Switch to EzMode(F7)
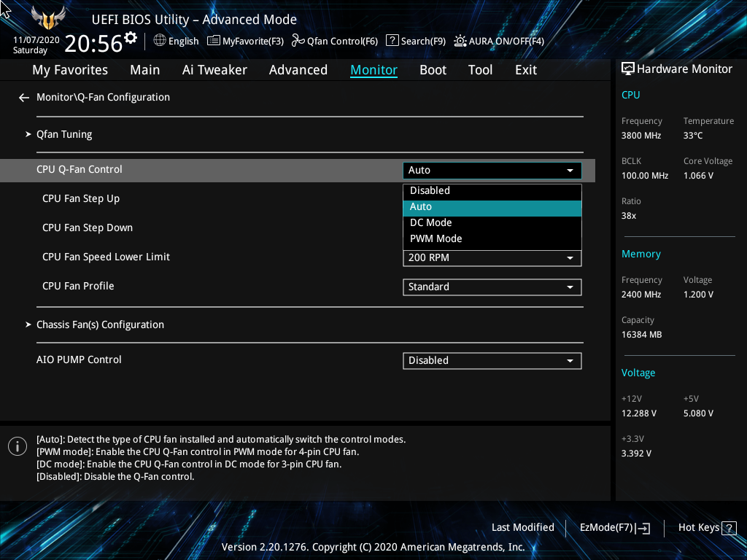The width and height of the screenshot is (747, 560). [x=614, y=528]
